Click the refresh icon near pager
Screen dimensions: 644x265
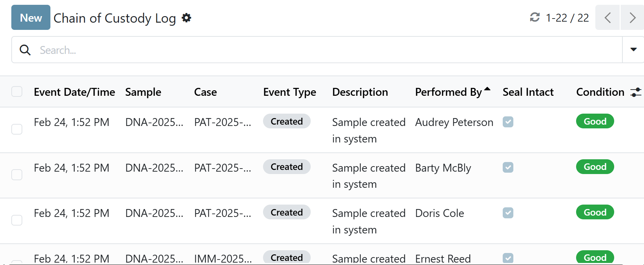tap(535, 17)
